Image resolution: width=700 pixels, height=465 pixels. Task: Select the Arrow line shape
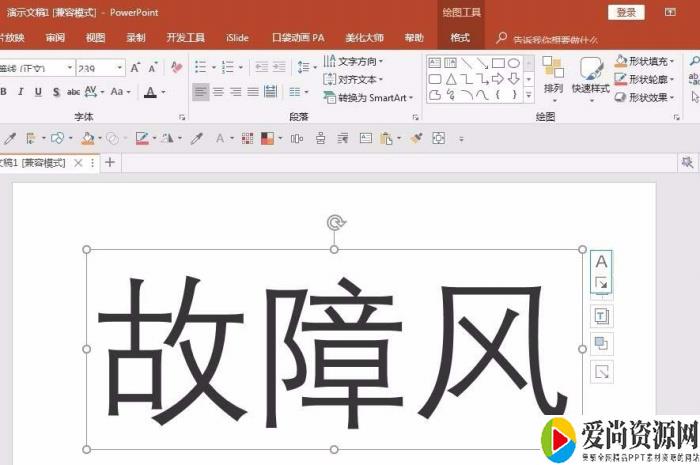[x=482, y=63]
